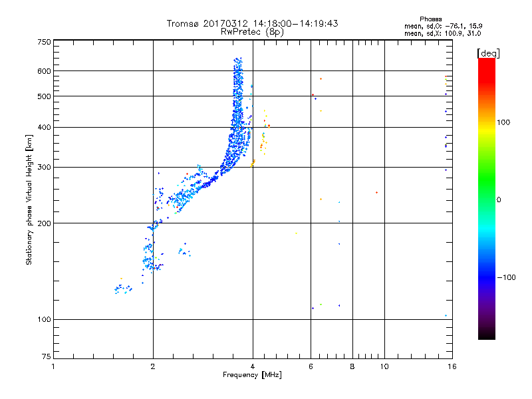Click the x-axis tick label "10"
The image size is (532, 399).
384,366
